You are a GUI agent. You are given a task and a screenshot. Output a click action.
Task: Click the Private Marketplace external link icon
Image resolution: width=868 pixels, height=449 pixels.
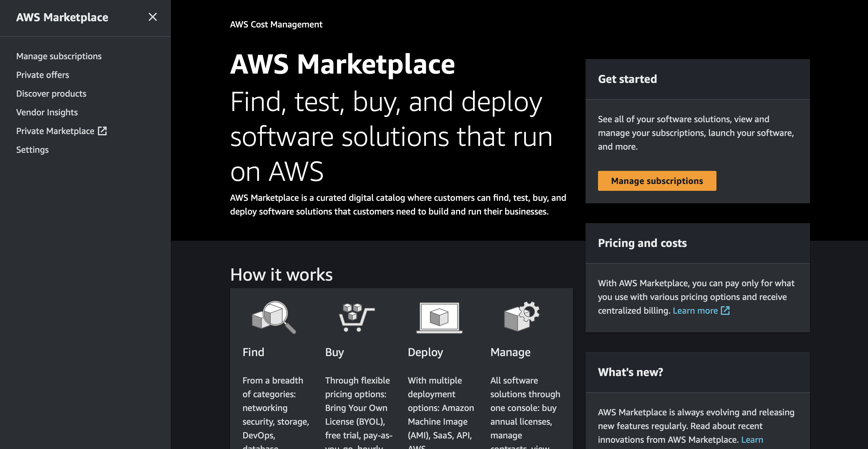click(102, 131)
